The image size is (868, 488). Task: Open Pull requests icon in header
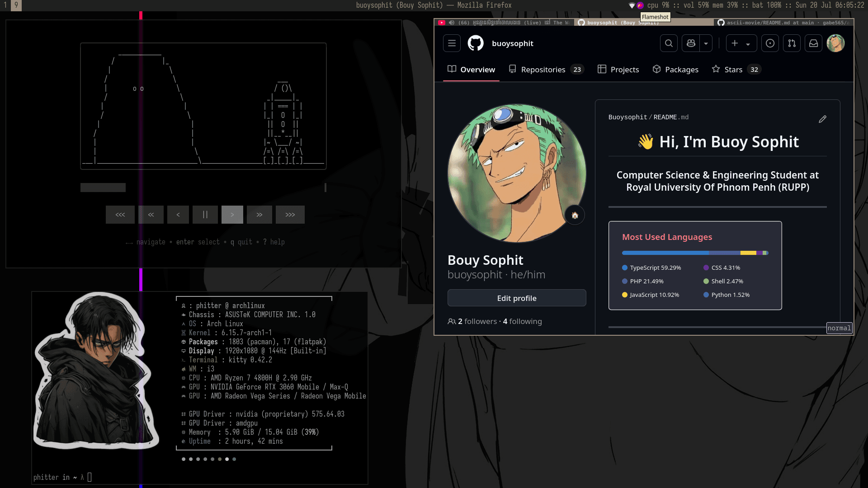coord(792,43)
